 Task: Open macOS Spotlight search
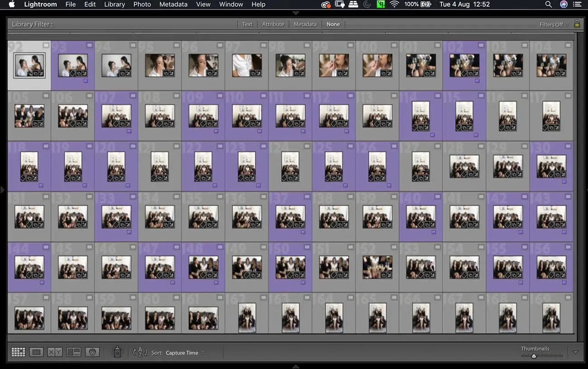[548, 5]
